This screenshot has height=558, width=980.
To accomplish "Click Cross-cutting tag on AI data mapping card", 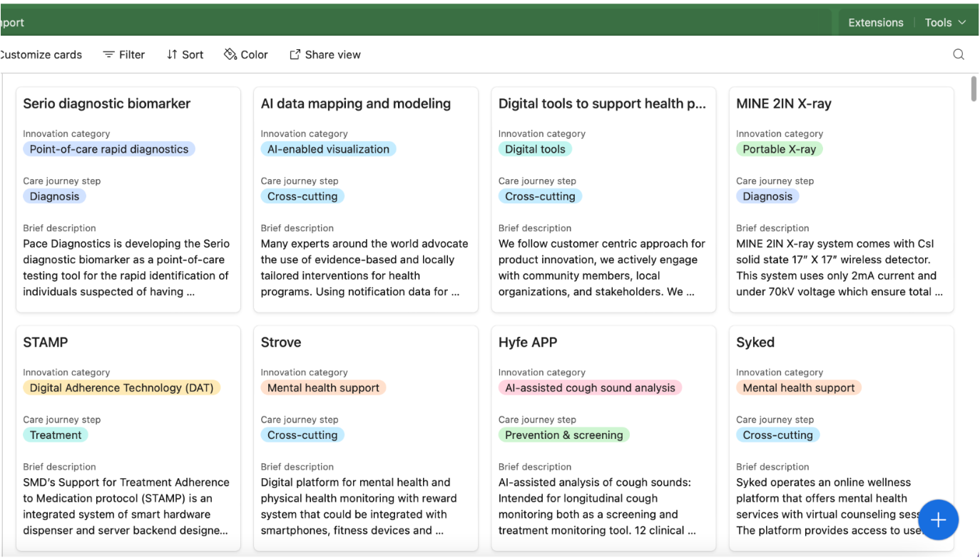I will click(x=302, y=196).
